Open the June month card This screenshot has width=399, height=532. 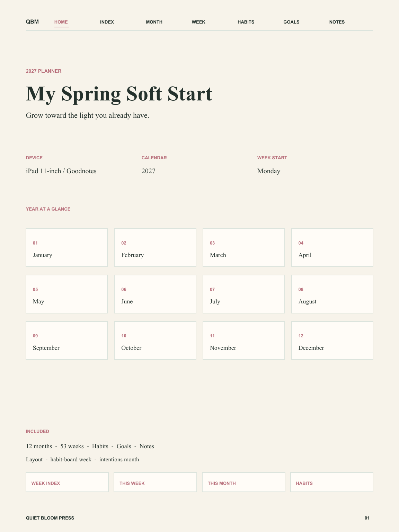pyautogui.click(x=155, y=294)
